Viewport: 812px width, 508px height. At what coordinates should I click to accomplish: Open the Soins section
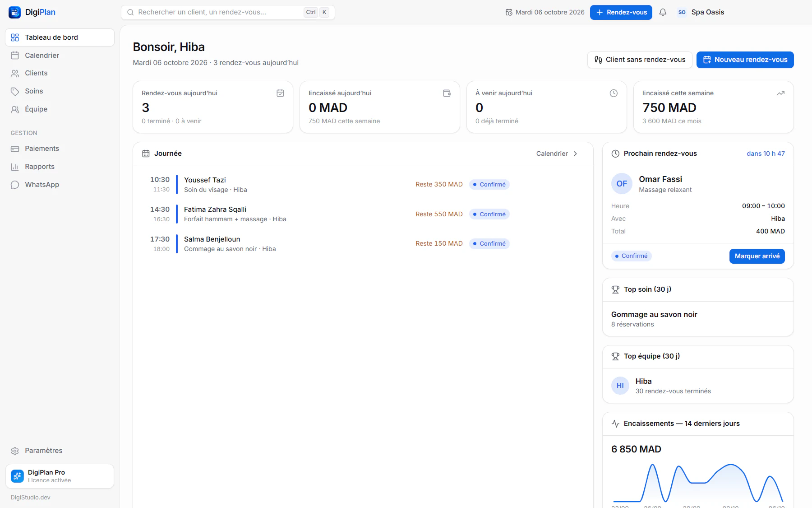[x=60, y=91]
